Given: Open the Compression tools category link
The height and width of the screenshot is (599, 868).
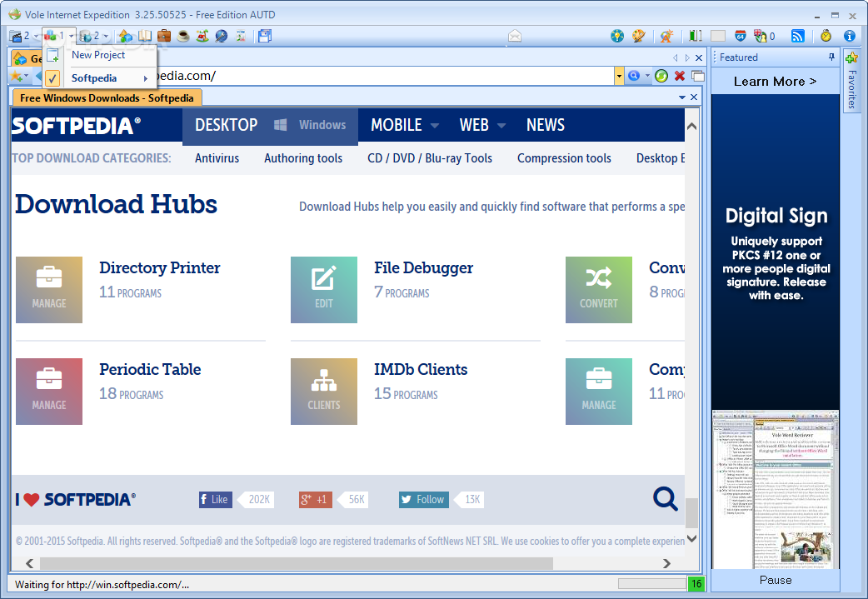Looking at the screenshot, I should tap(564, 158).
